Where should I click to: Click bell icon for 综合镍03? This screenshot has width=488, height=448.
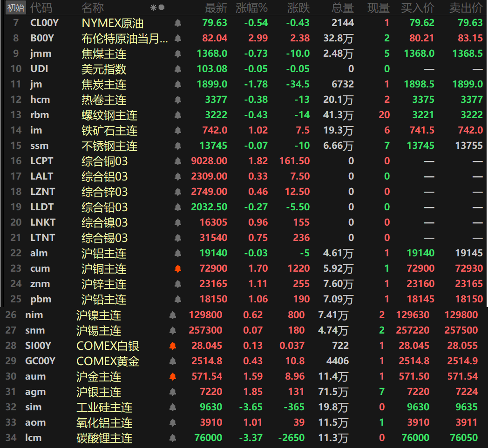point(178,222)
